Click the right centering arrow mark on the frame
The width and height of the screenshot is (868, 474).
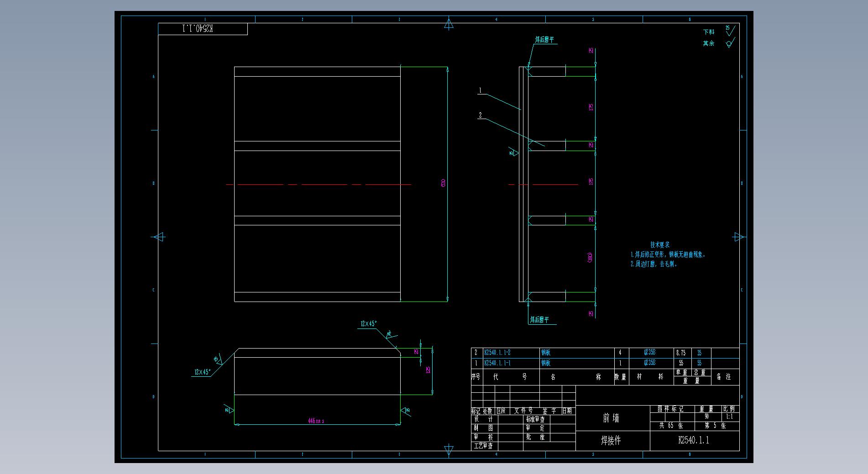[x=739, y=237]
